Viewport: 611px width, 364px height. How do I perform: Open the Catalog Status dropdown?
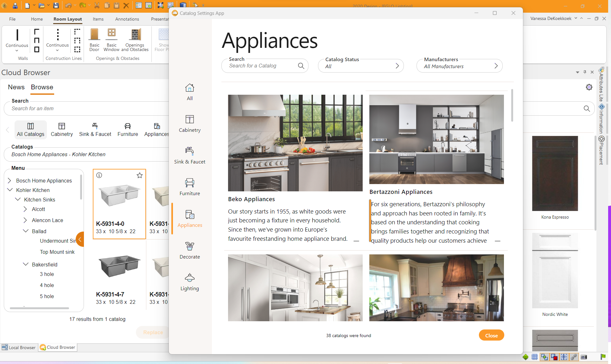coord(361,66)
